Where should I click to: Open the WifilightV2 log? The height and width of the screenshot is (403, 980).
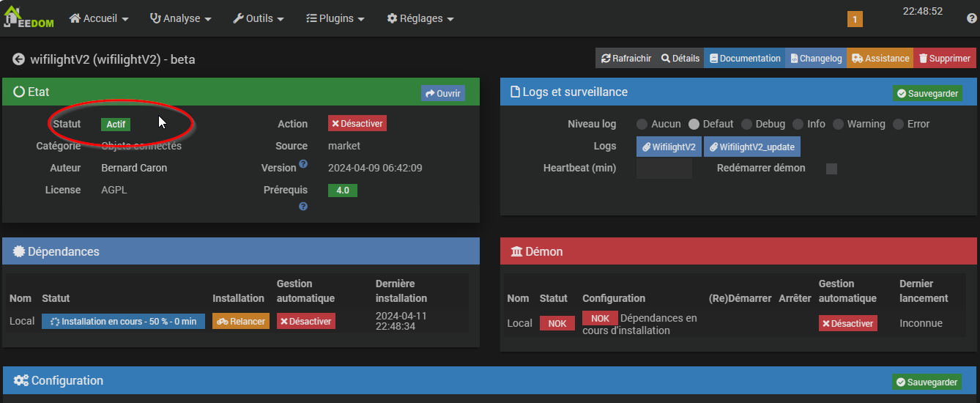pyautogui.click(x=669, y=147)
